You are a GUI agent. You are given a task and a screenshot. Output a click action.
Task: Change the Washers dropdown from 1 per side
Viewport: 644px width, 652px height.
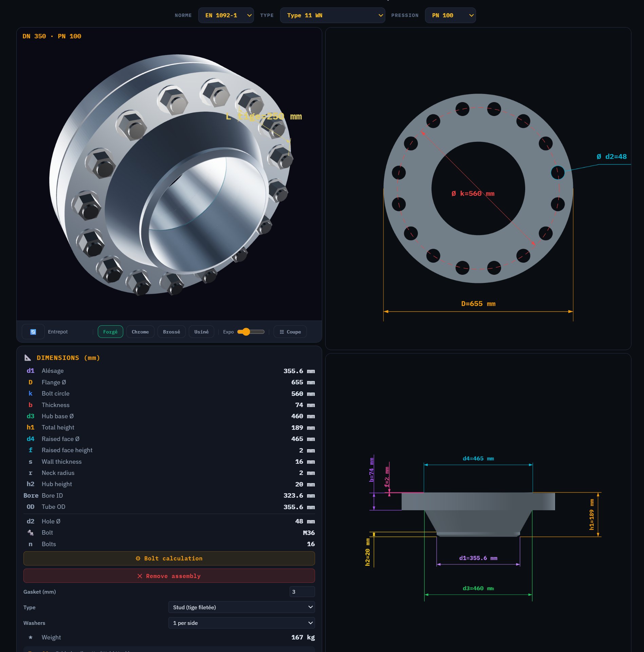pyautogui.click(x=241, y=623)
